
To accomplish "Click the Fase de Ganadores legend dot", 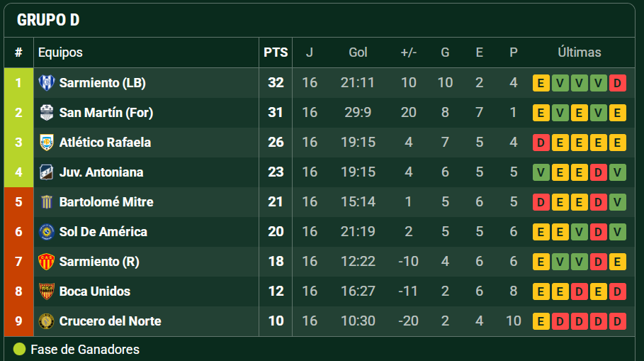I will click(x=19, y=349).
